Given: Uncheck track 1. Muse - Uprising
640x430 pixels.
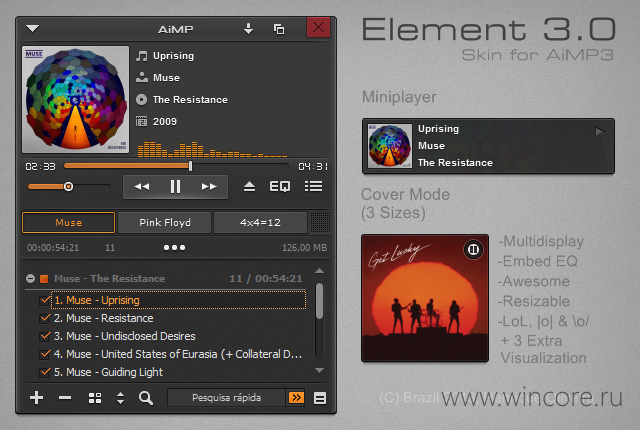Looking at the screenshot, I should 45,300.
